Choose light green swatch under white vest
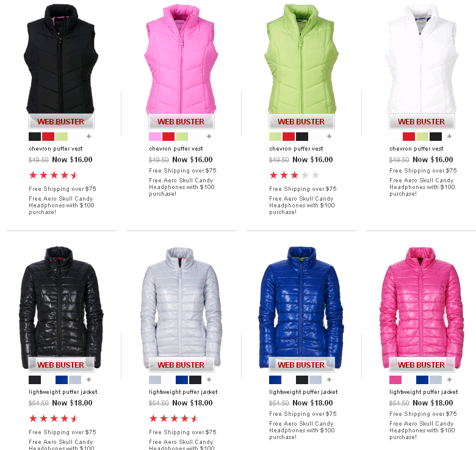Viewport: 476px width, 450px height. click(422, 137)
